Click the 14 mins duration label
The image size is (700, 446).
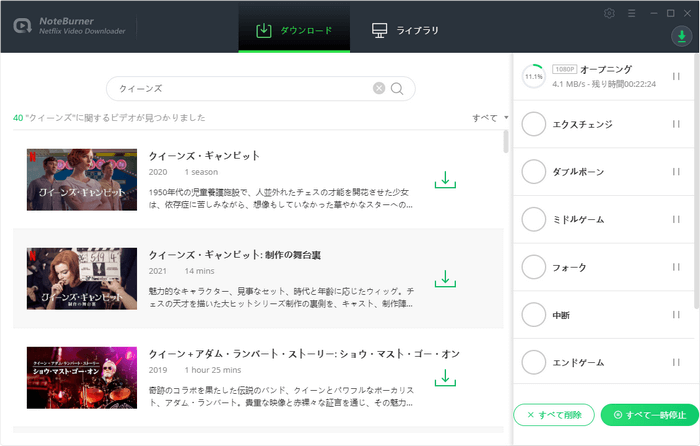click(x=200, y=271)
